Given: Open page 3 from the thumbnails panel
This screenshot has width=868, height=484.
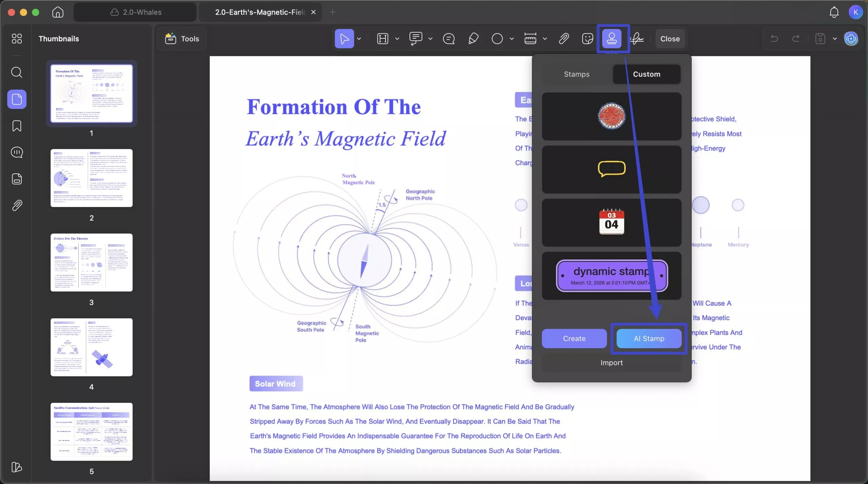Looking at the screenshot, I should point(92,262).
